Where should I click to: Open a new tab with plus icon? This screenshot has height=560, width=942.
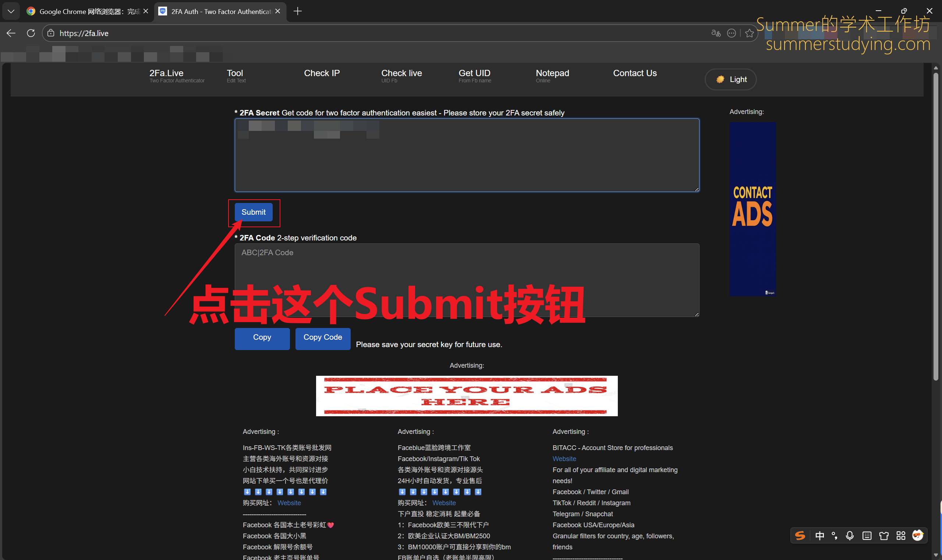coord(298,11)
